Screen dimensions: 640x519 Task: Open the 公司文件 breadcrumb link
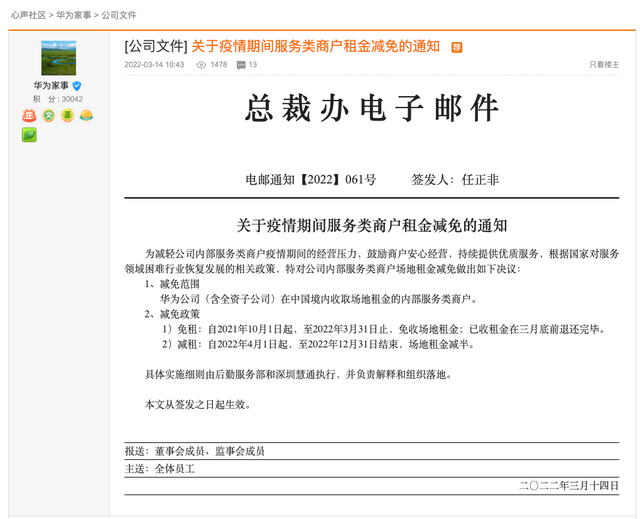coord(119,15)
